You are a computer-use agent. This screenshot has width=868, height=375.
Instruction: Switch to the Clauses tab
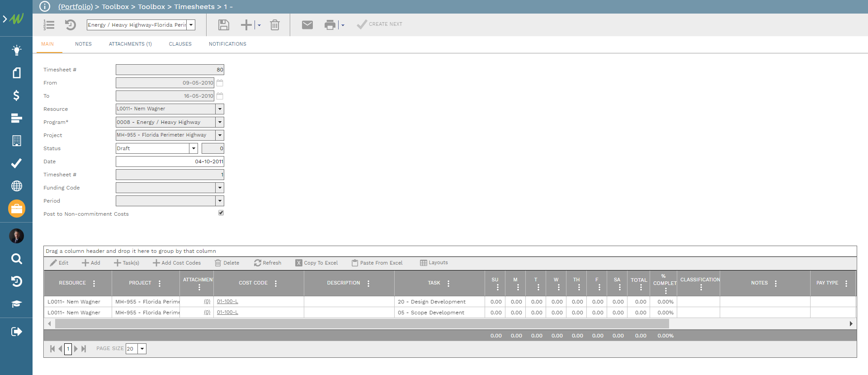pyautogui.click(x=180, y=44)
